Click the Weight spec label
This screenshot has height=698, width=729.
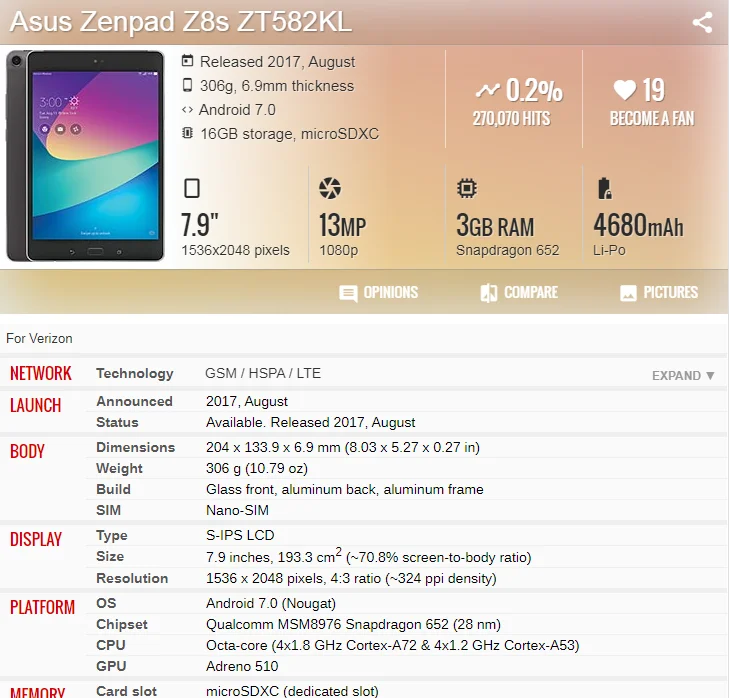click(x=119, y=468)
